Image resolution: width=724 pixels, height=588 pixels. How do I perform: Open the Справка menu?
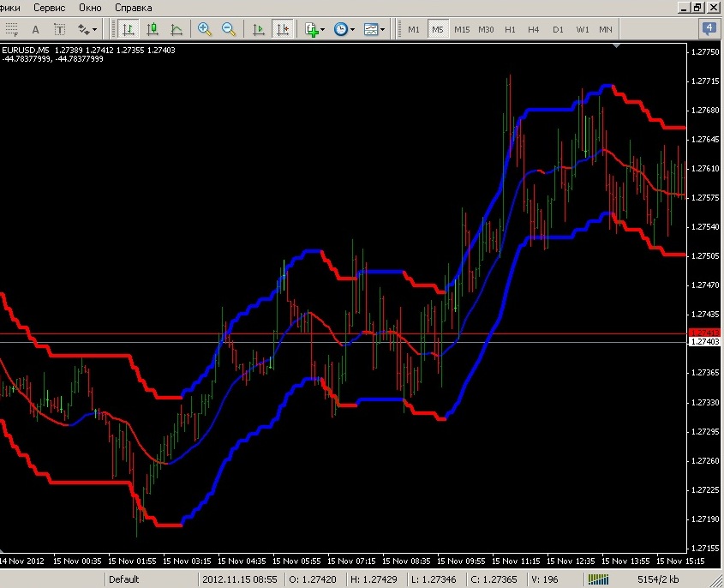click(x=134, y=8)
